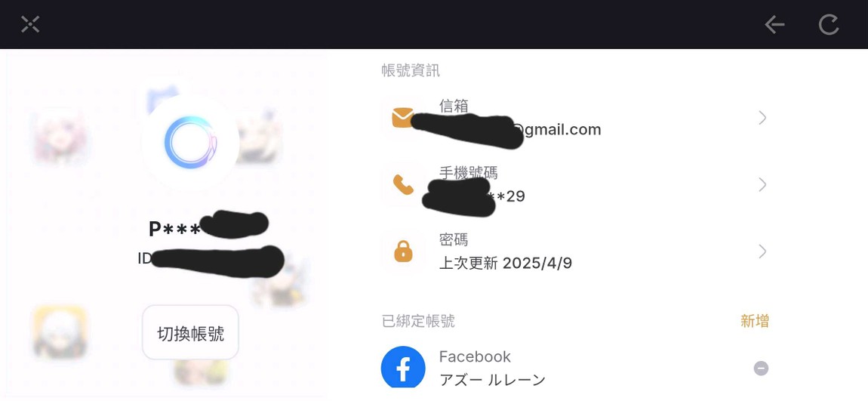Expand the 信箱 row chevron
The height and width of the screenshot is (401, 868).
coord(763,117)
